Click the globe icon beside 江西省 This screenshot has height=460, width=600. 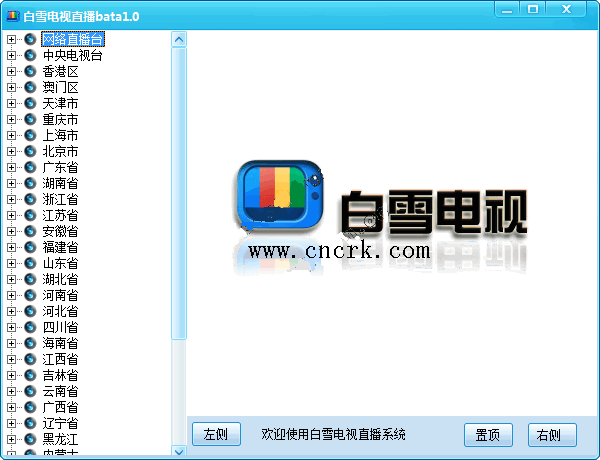30,359
